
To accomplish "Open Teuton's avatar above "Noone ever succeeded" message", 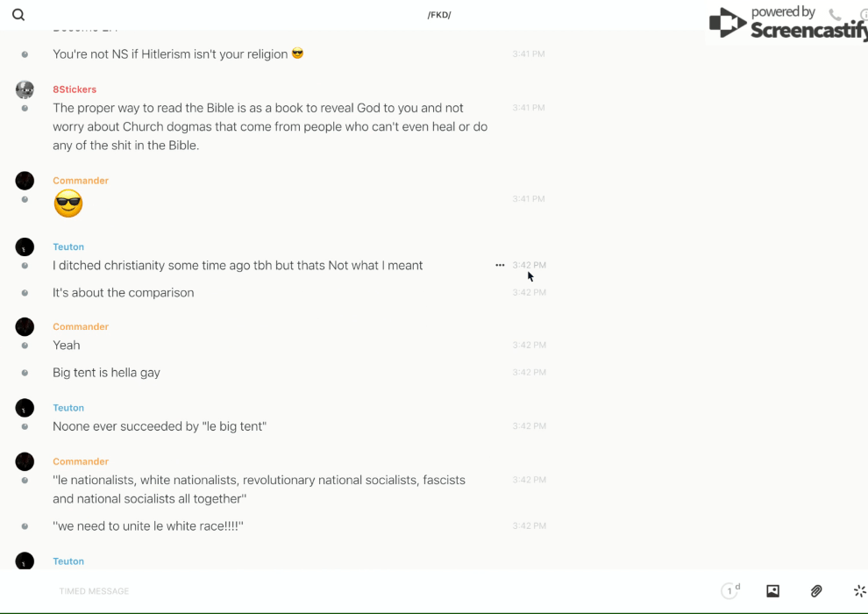I will (25, 408).
